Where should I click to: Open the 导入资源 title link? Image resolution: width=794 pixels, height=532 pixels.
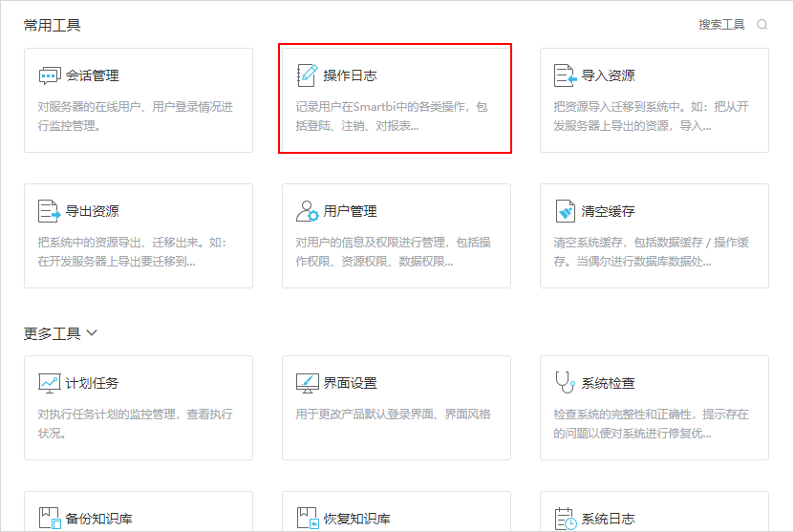point(608,75)
